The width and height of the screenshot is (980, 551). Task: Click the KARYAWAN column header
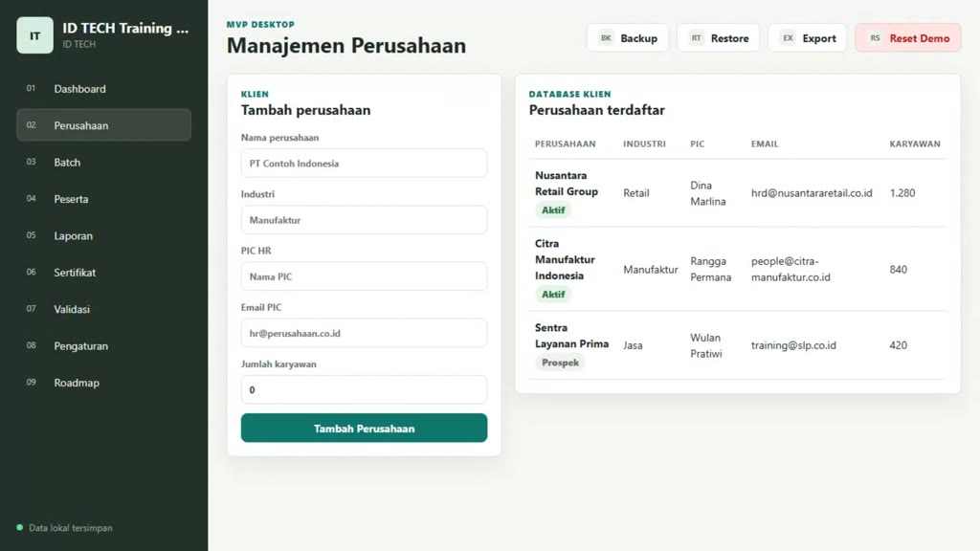[914, 143]
